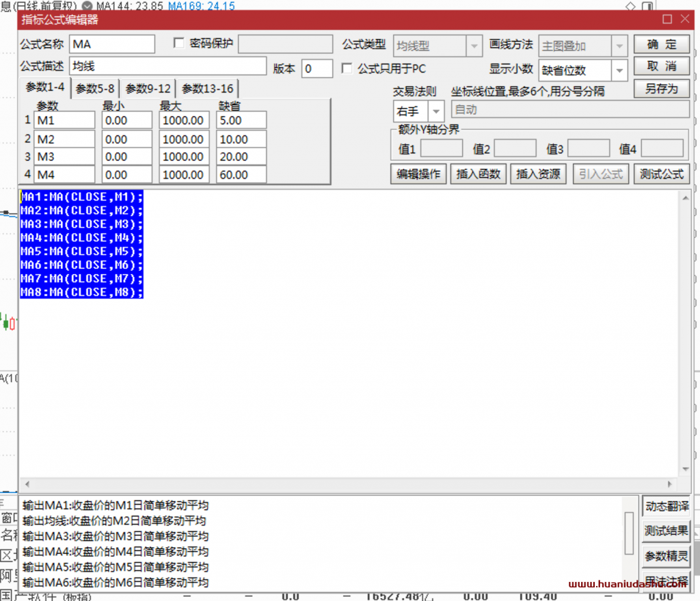The width and height of the screenshot is (700, 601).
Task: Switch to the 参数13-16 tab
Action: click(208, 89)
